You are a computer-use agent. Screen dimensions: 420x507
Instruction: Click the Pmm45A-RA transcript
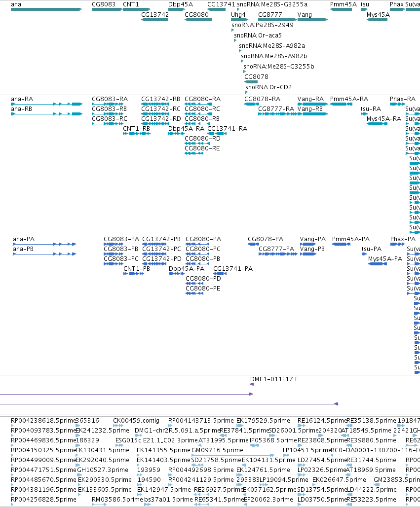coord(341,104)
